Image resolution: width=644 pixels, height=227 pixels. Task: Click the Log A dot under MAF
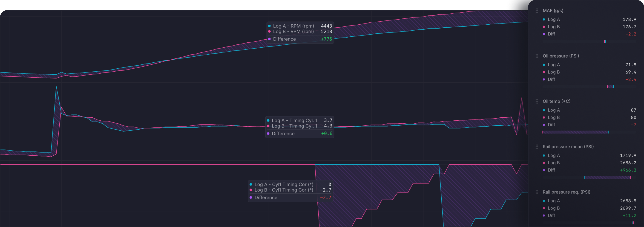[544, 20]
